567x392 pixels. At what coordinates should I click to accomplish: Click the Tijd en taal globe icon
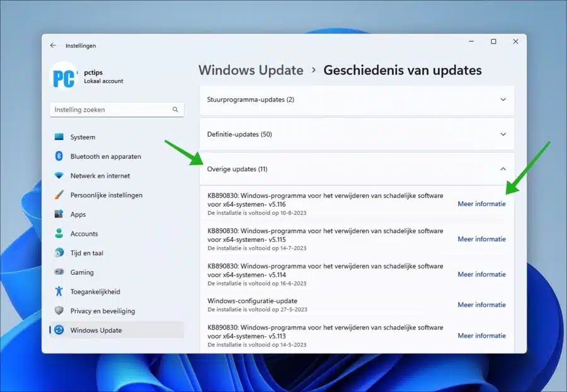click(x=59, y=253)
